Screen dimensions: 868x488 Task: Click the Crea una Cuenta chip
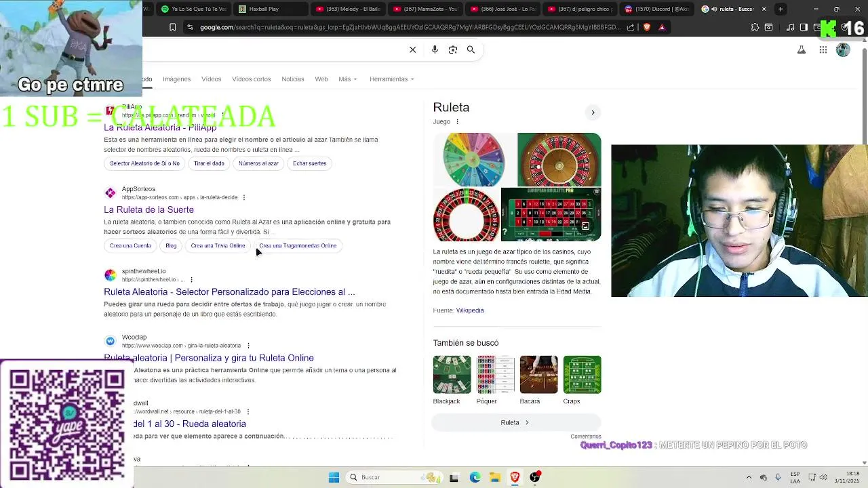tap(130, 245)
